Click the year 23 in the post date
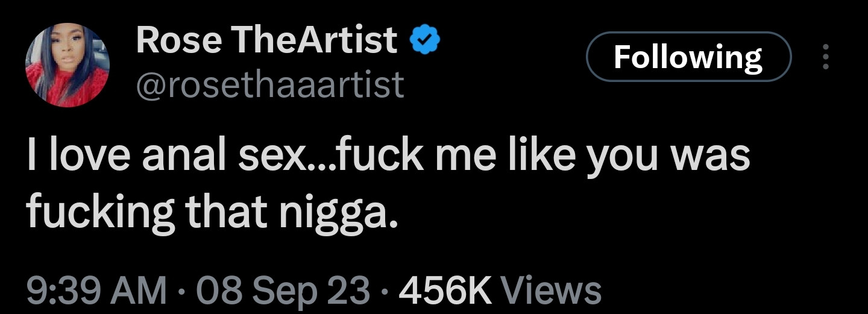Image resolution: width=868 pixels, height=314 pixels. coord(351,290)
